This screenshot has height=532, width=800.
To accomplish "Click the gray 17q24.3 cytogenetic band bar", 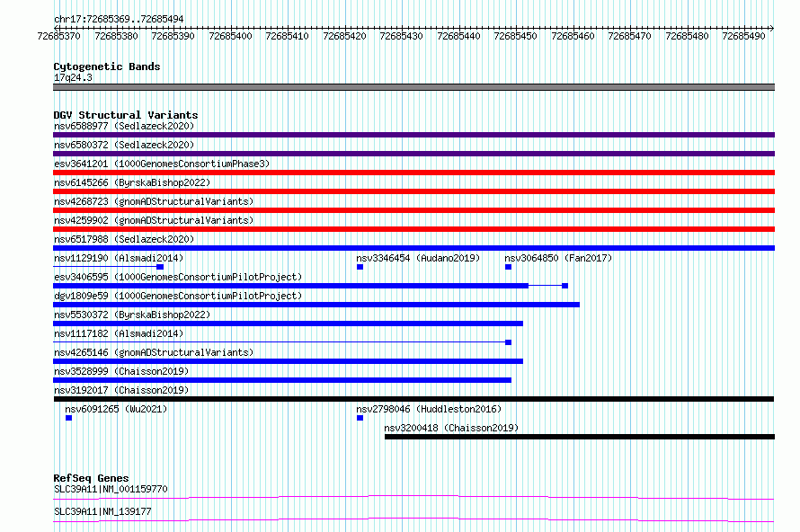I will coord(413,87).
